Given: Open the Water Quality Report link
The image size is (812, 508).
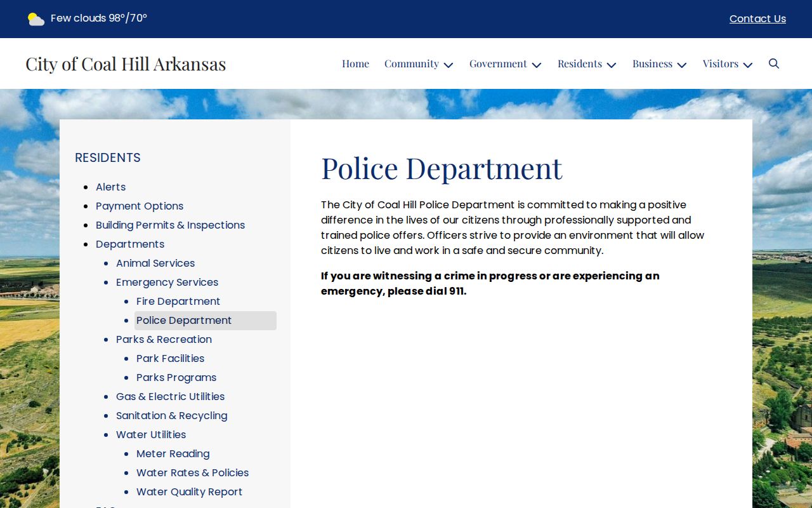Looking at the screenshot, I should (189, 491).
